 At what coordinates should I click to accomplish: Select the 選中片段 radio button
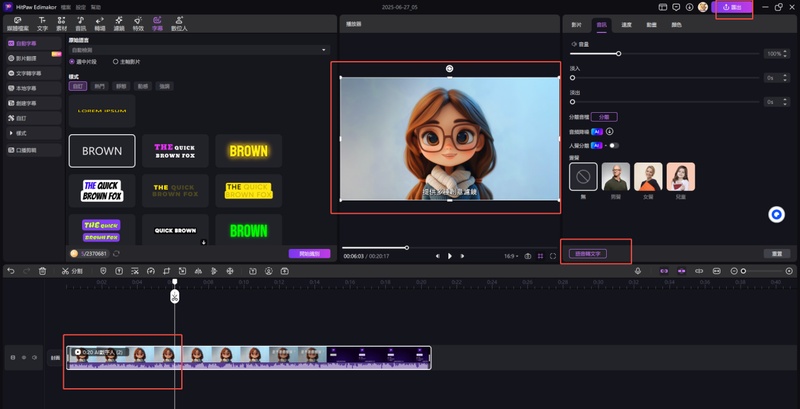[x=71, y=61]
